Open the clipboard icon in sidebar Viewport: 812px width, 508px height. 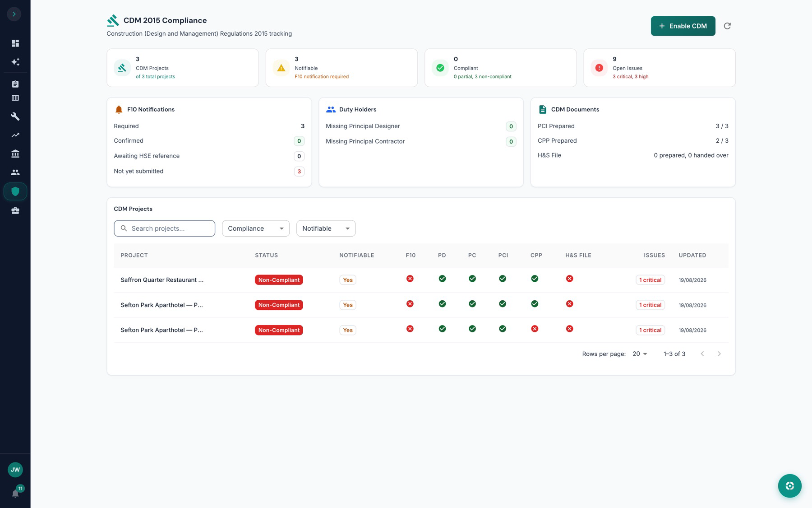(x=15, y=84)
